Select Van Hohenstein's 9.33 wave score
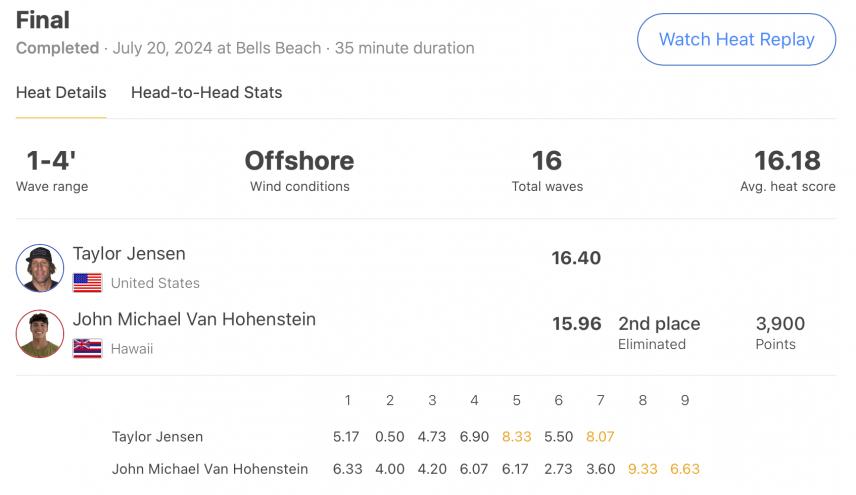 (x=643, y=469)
